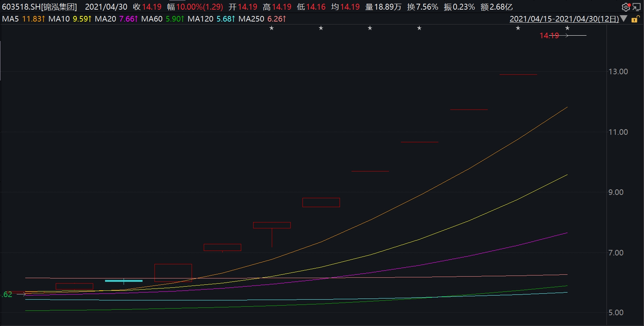Expand the date range dropdown triangle
This screenshot has height=326, width=644.
coord(624,19)
